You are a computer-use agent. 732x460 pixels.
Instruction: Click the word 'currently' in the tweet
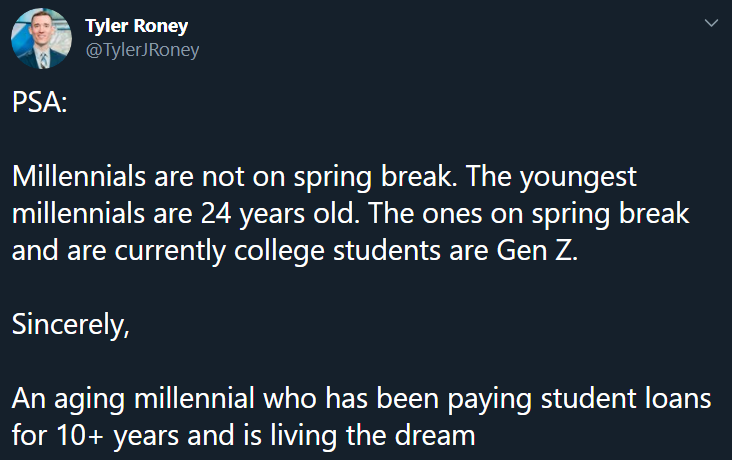coord(170,251)
